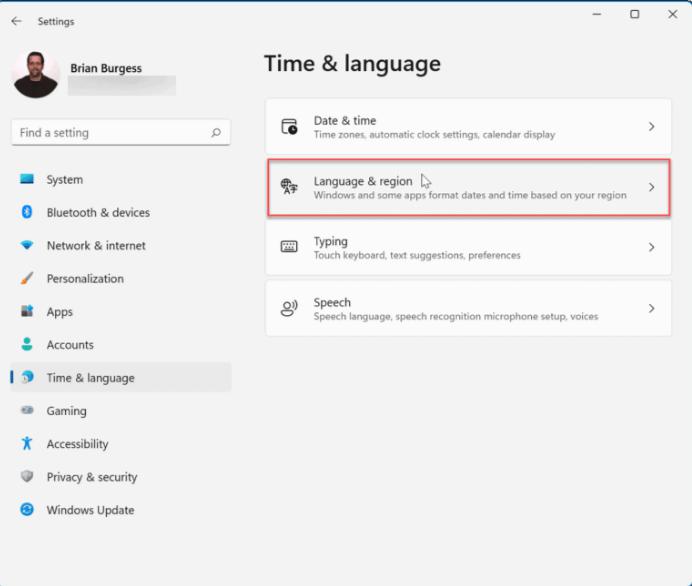692x586 pixels.
Task: Minimize the Settings window
Action: pos(597,15)
